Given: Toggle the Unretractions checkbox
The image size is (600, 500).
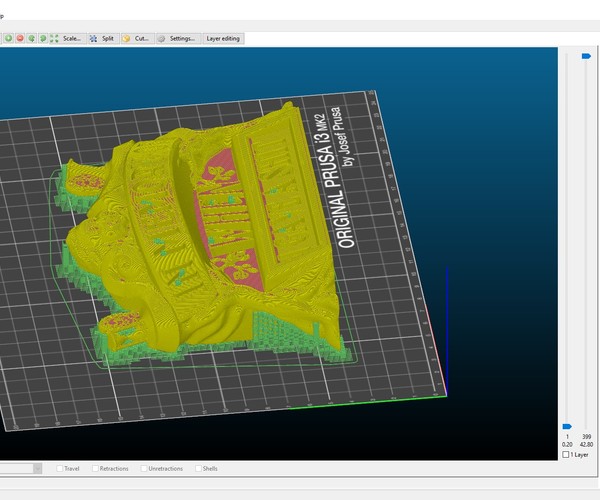Looking at the screenshot, I should pos(145,468).
